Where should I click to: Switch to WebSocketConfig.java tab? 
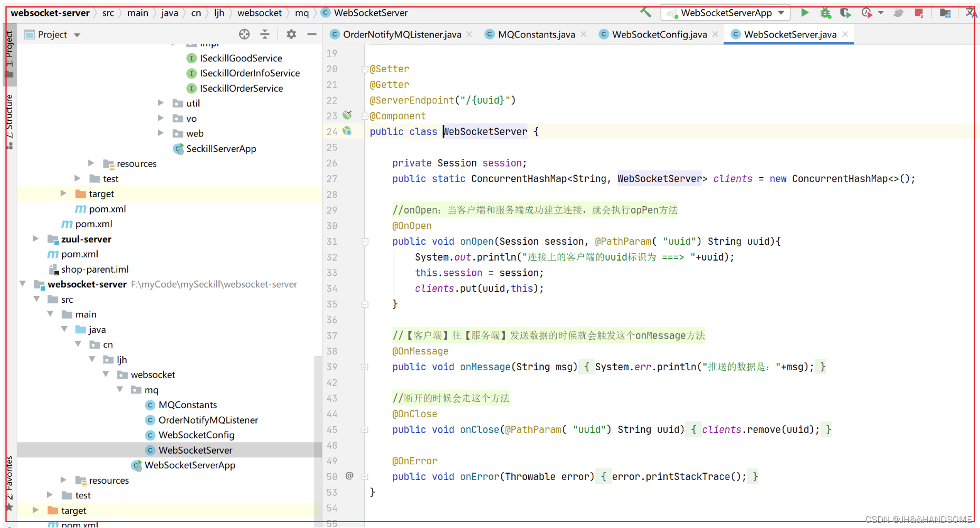659,34
